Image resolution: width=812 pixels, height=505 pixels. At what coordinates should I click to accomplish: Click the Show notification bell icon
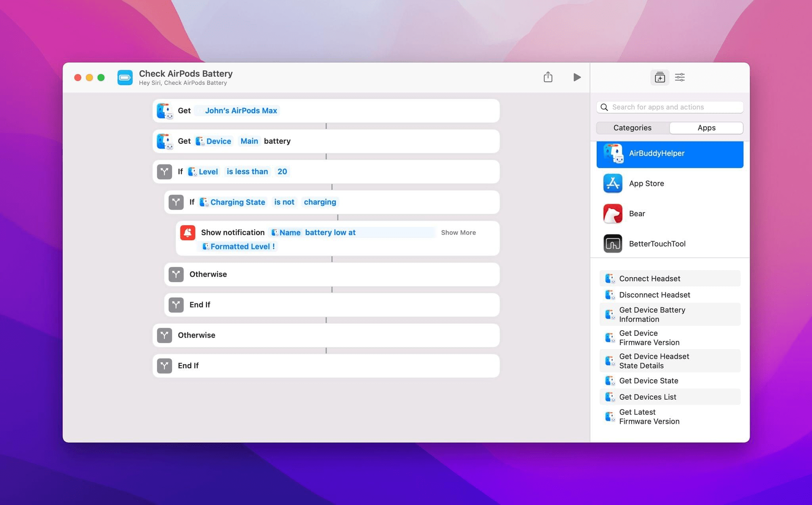188,233
